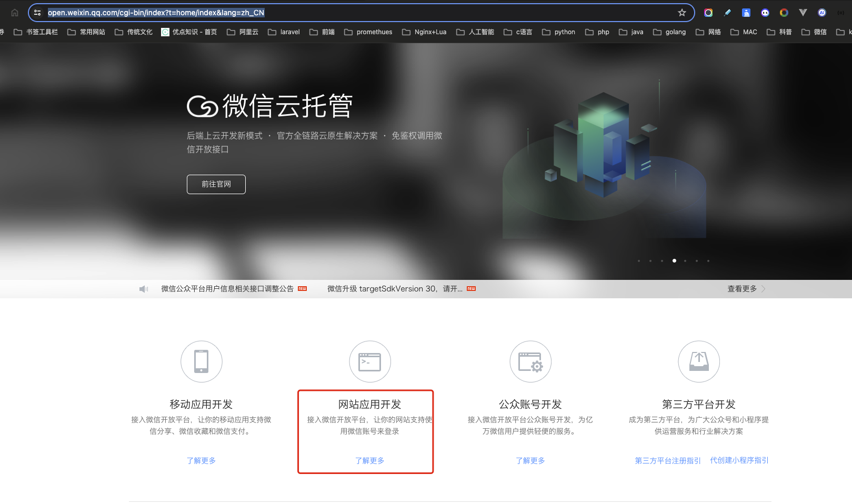Open the 第三方平台注册指引 link
852x504 pixels.
pos(668,460)
